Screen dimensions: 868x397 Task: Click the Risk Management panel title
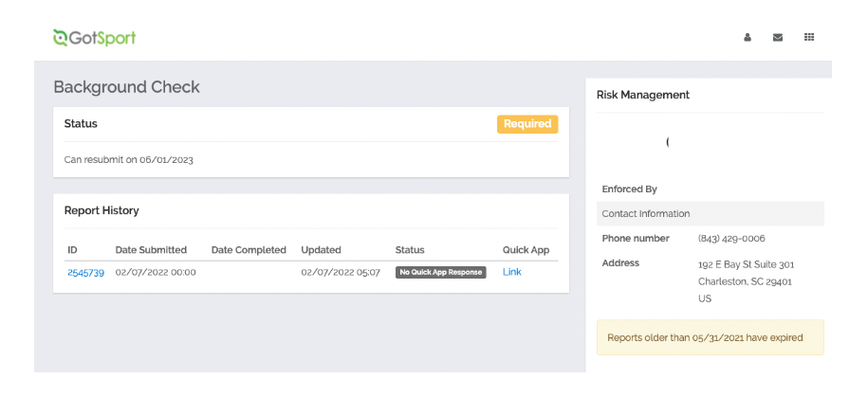(x=642, y=95)
